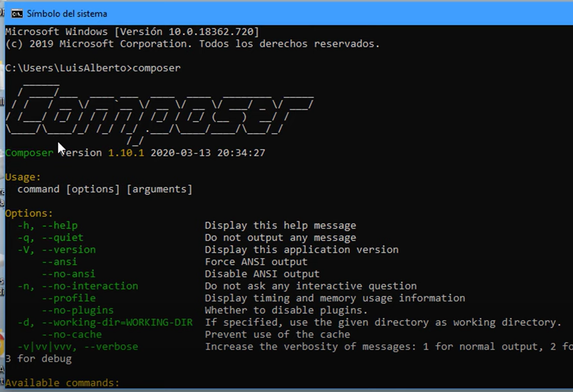Click the '3 for debug' wrapped line
The height and width of the screenshot is (392, 573).
pyautogui.click(x=38, y=358)
